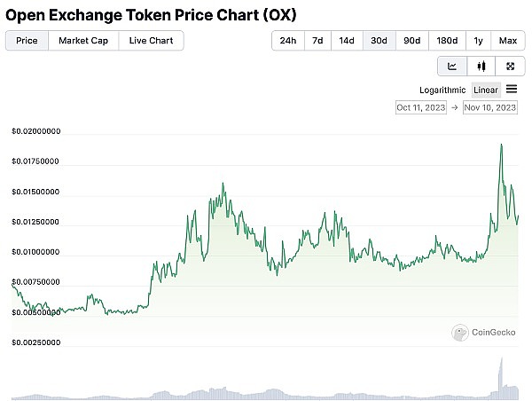Switch to line chart view
Screen dimensions: 532x401
point(452,66)
